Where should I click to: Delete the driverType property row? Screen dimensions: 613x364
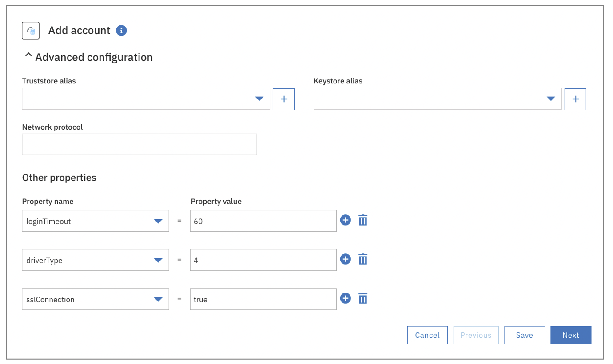(363, 259)
